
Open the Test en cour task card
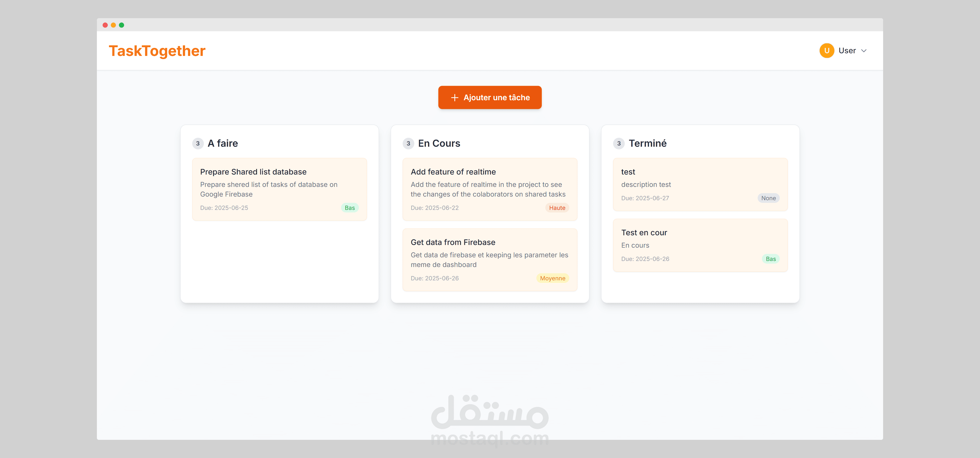point(700,245)
